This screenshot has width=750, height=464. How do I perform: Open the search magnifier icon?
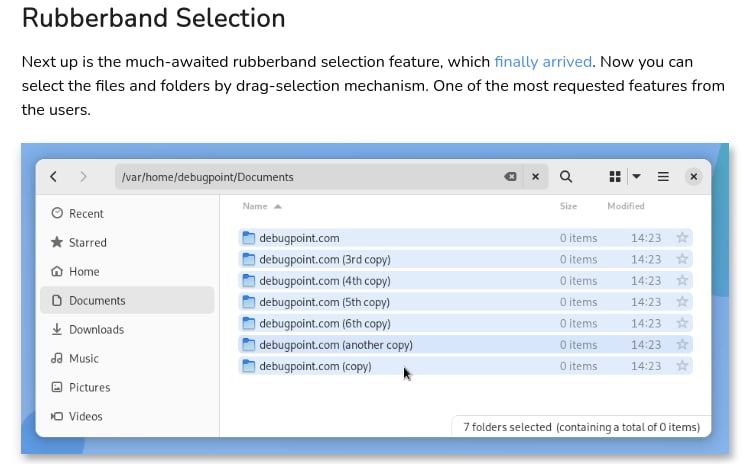pyautogui.click(x=566, y=177)
